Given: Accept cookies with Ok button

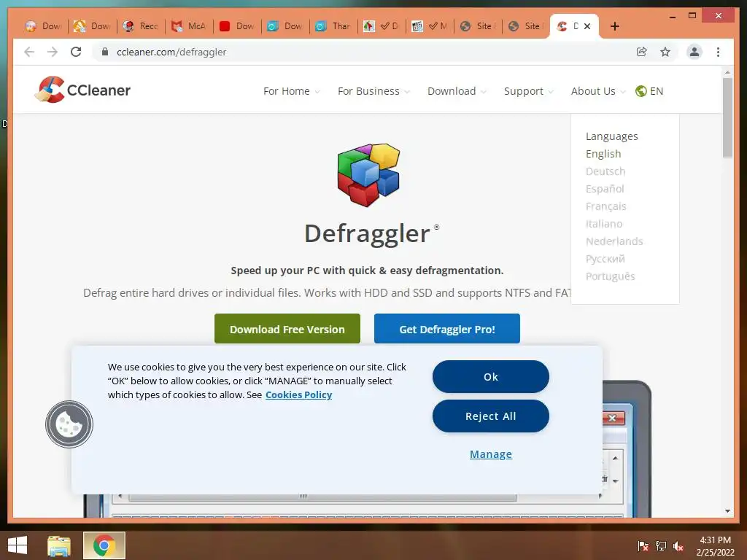Looking at the screenshot, I should pyautogui.click(x=491, y=377).
